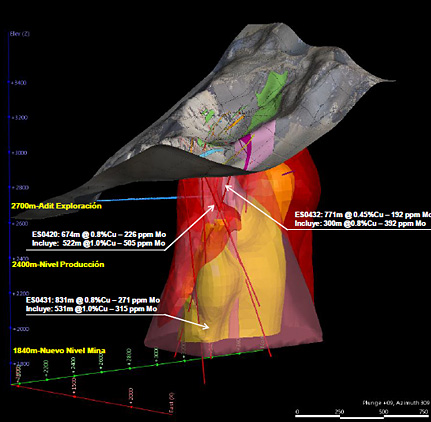The image size is (431, 422).
Task: Select the 2400m-Nivel Producción label
Action: click(58, 264)
